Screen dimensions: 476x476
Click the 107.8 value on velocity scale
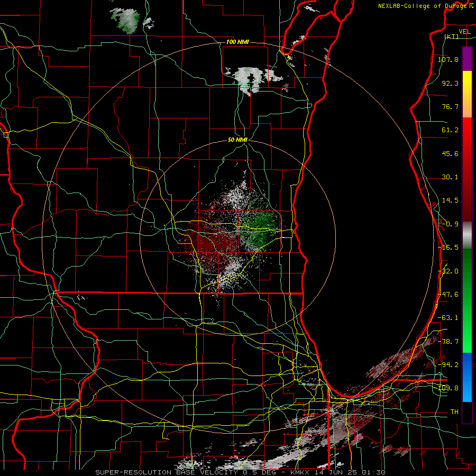tap(448, 59)
